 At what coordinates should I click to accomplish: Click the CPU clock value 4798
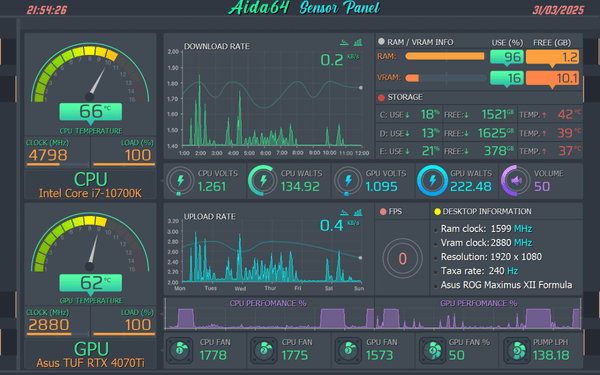48,155
